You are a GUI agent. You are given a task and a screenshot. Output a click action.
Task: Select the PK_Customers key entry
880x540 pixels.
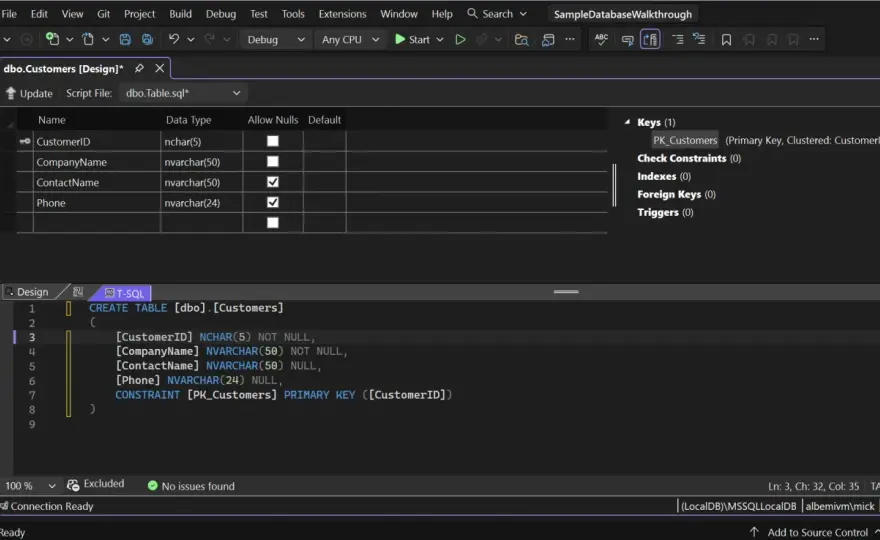685,140
